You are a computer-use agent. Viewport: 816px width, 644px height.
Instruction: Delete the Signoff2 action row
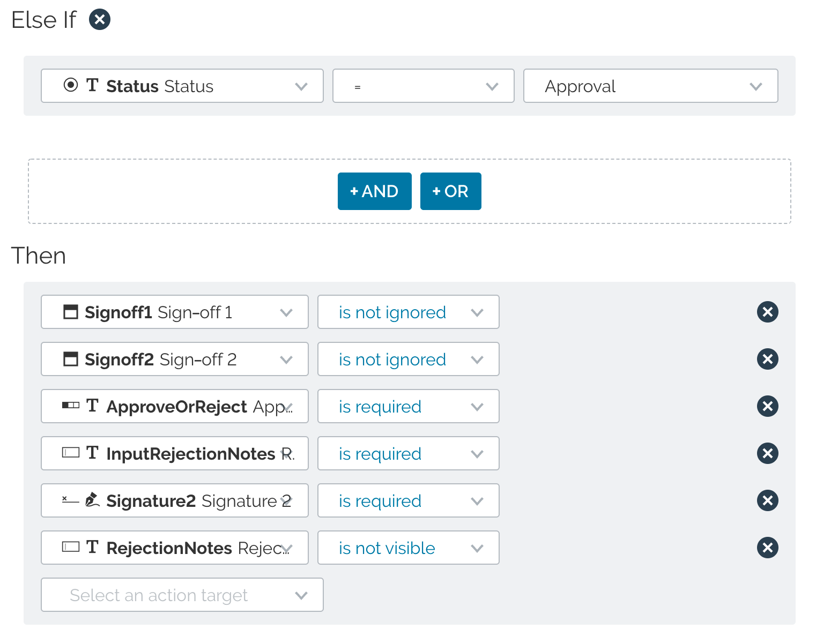(x=768, y=359)
